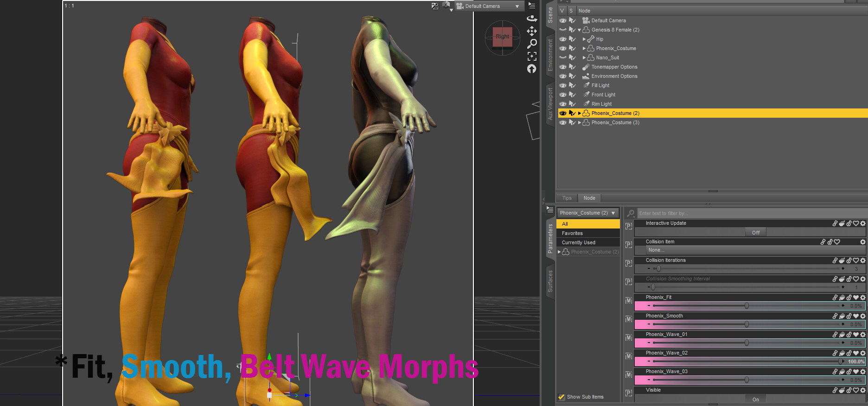
Task: Click the Interactive Update Off button
Action: coord(756,233)
